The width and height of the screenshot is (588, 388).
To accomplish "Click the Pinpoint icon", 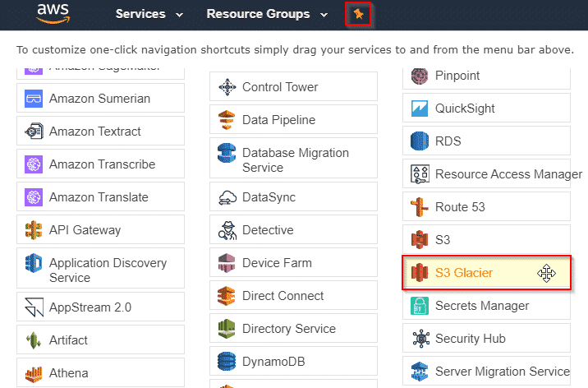I will pyautogui.click(x=420, y=76).
